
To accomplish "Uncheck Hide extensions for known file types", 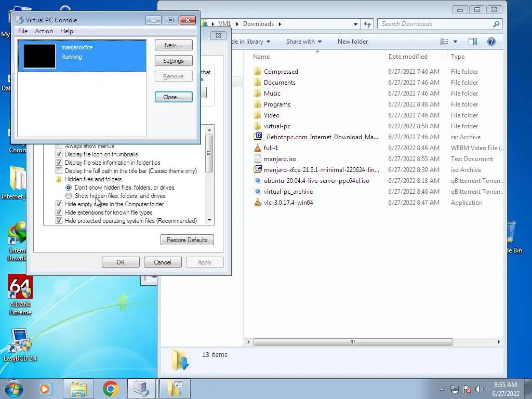I will (59, 212).
